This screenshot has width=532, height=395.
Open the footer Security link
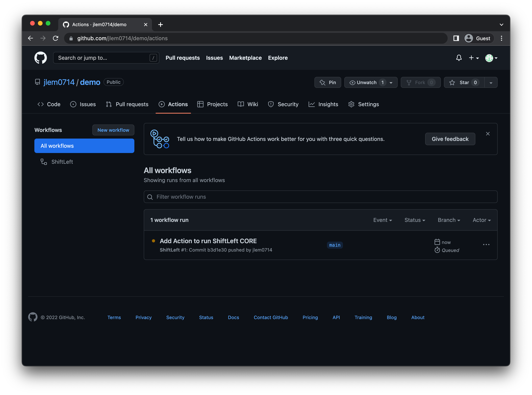[175, 317]
